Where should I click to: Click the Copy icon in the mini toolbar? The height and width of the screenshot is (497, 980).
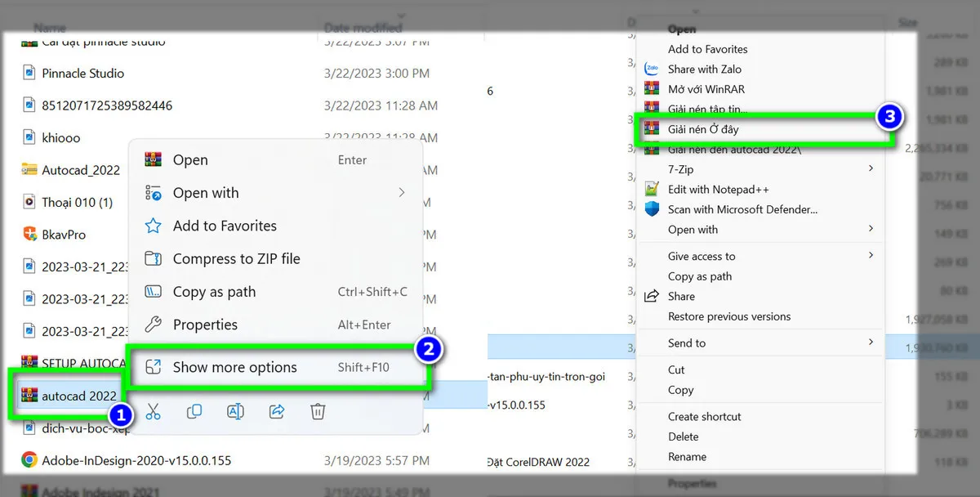pos(194,411)
